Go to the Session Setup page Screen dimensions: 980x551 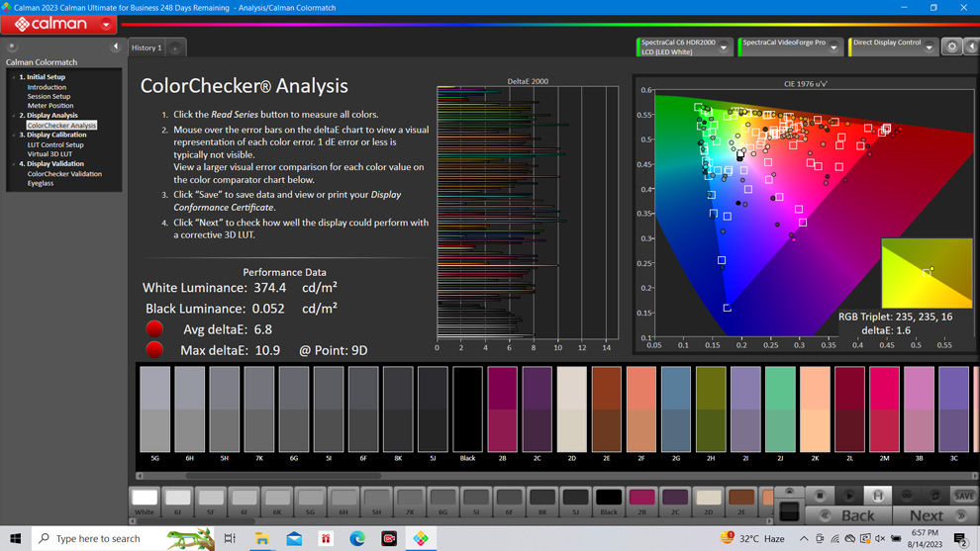point(49,96)
